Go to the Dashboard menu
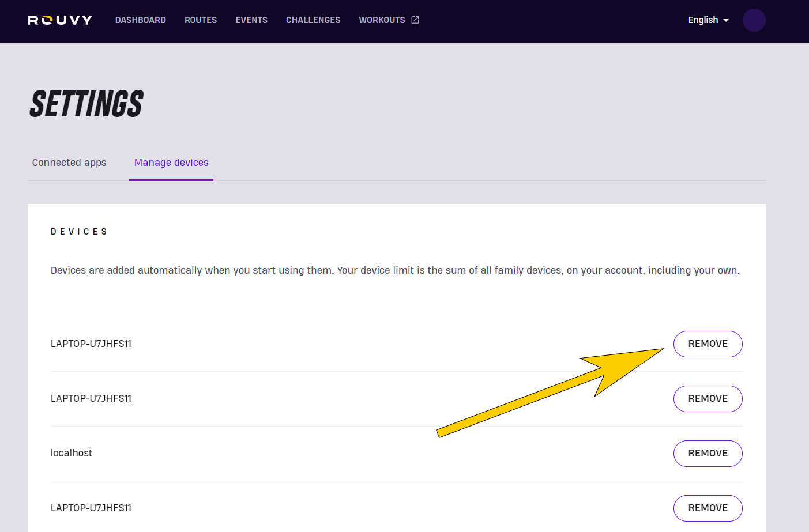Viewport: 809px width, 532px height. coord(141,20)
